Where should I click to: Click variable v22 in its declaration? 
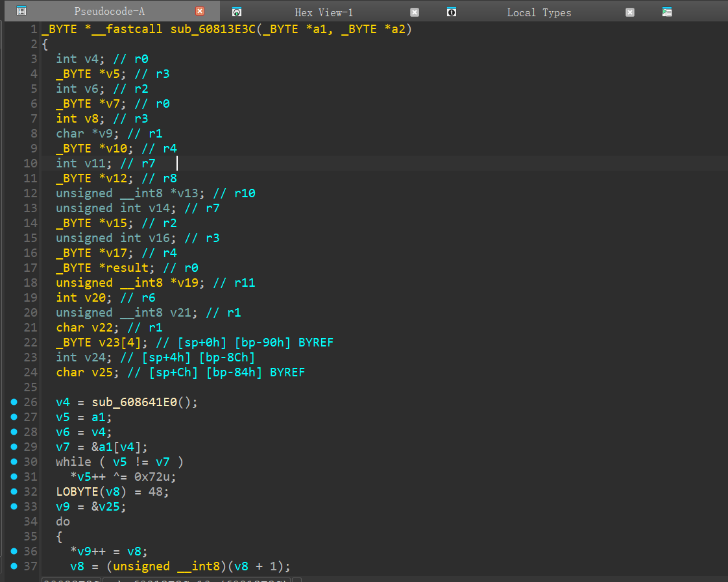(x=102, y=328)
